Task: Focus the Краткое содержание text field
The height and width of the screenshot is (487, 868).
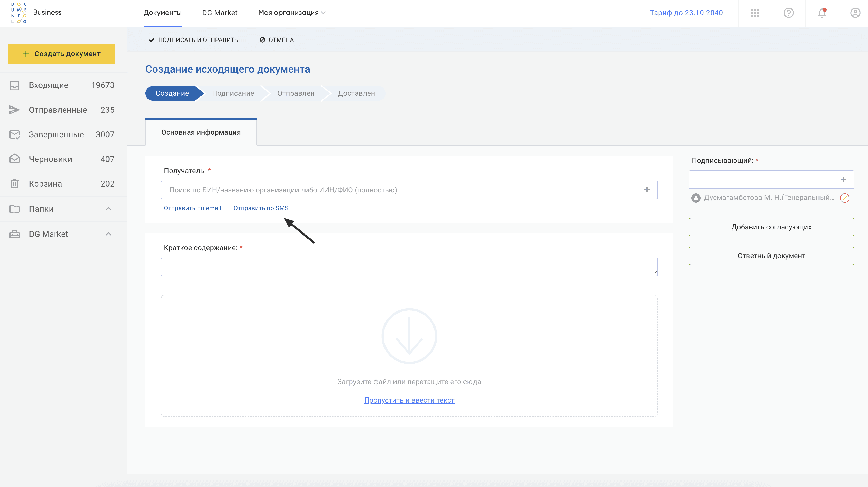Action: tap(409, 267)
